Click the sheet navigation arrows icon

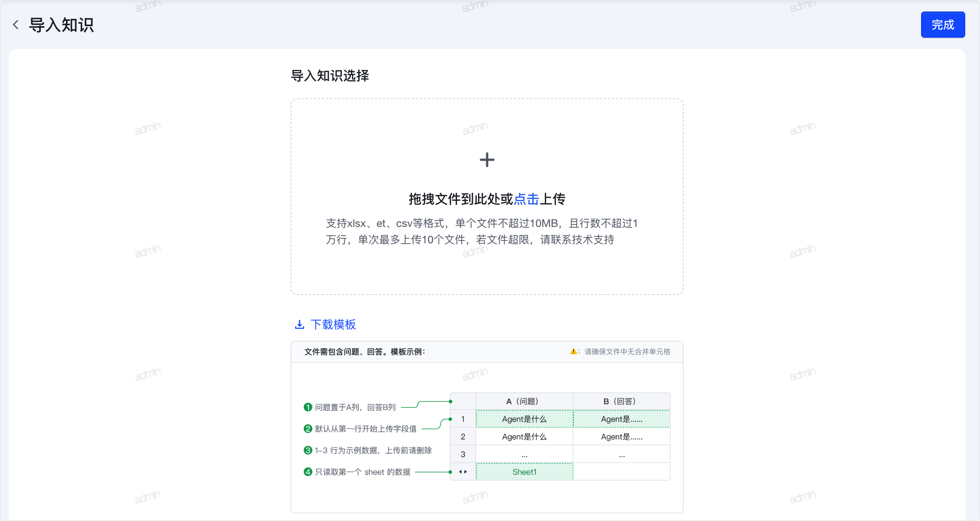coord(463,472)
